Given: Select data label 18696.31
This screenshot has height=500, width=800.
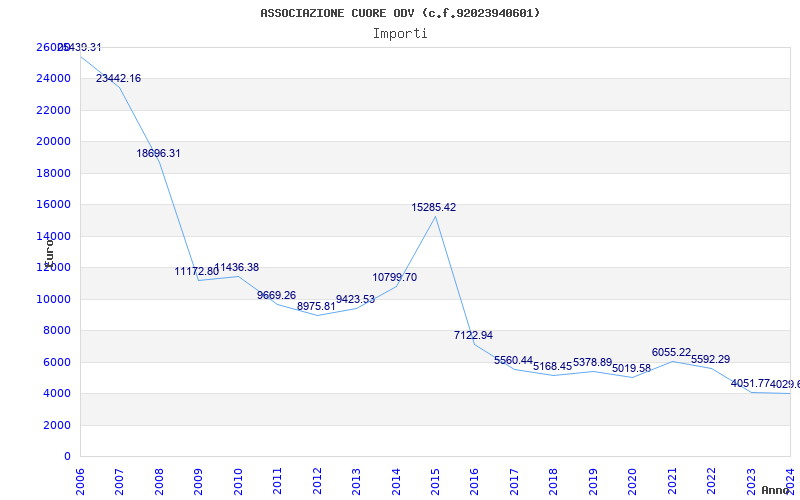Looking at the screenshot, I should pyautogui.click(x=158, y=154).
